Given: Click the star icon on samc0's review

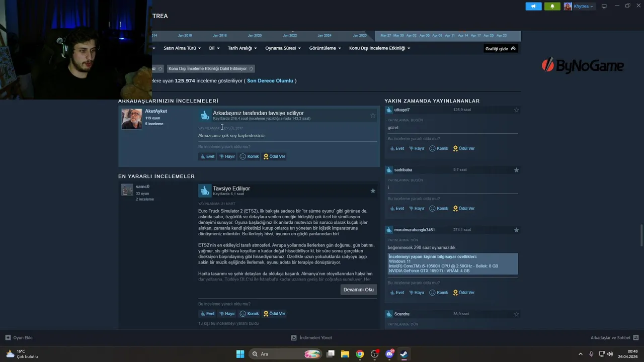Looking at the screenshot, I should click(x=373, y=191).
